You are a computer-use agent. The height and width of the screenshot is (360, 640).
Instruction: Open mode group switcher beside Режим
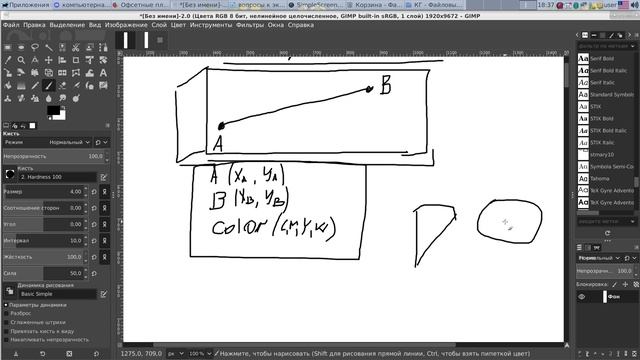click(x=101, y=142)
